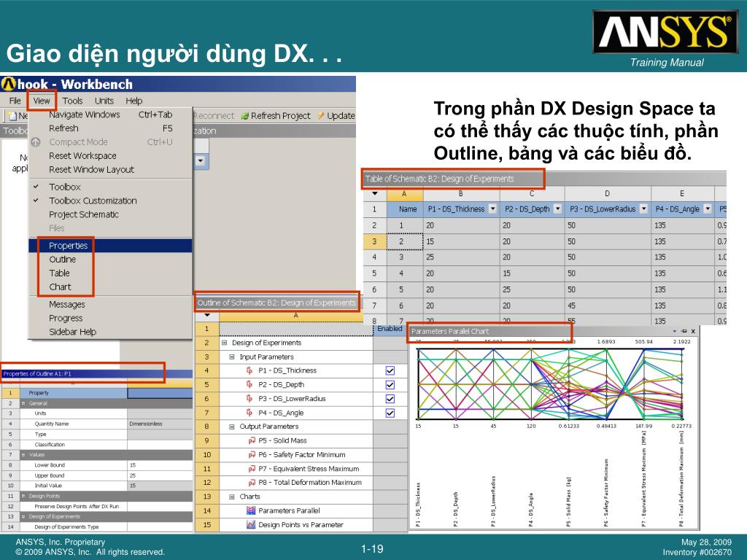Click the Parameters Parallel chart icon
The width and height of the screenshot is (747, 560).
coord(251,510)
